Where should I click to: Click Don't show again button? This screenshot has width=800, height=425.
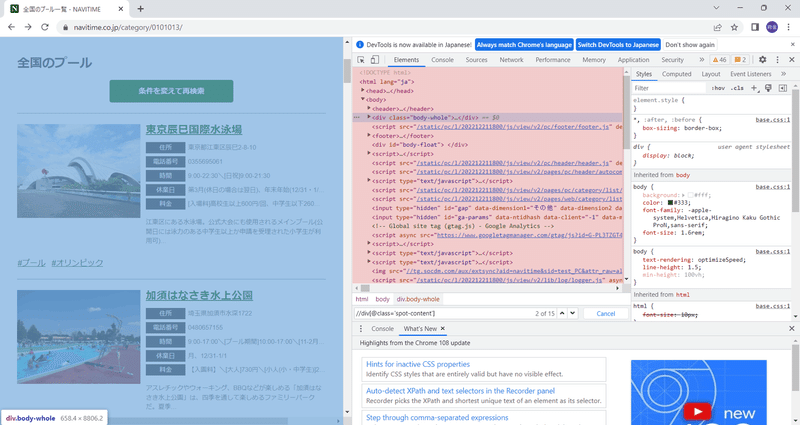(690, 45)
